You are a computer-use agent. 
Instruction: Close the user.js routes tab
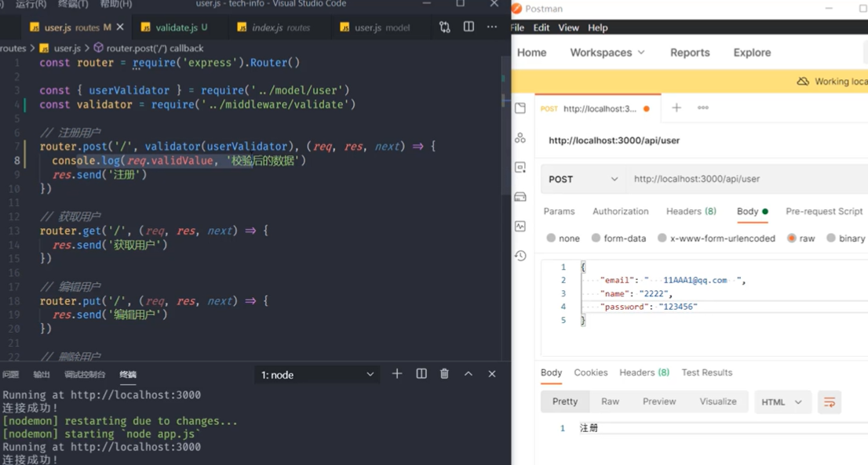[120, 27]
